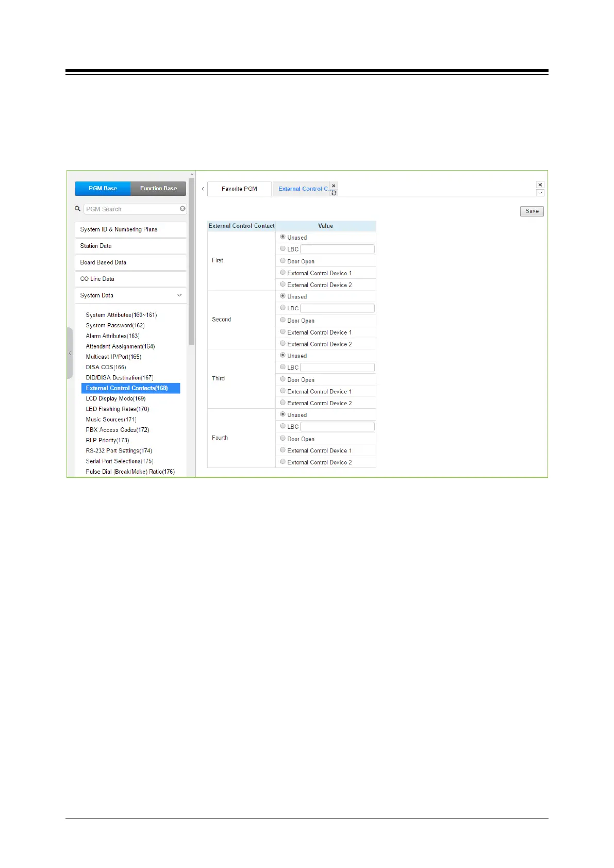Select LBC for Third contact
The height and width of the screenshot is (868, 614).
coord(283,367)
